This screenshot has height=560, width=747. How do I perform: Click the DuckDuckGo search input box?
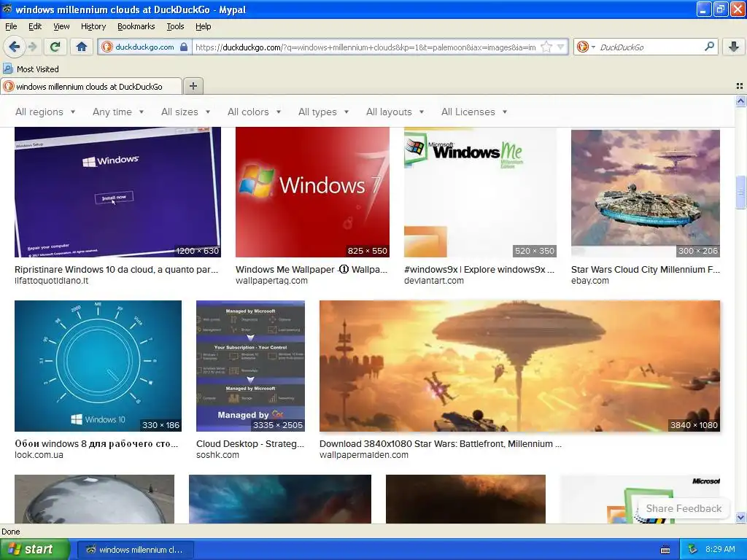tap(649, 47)
